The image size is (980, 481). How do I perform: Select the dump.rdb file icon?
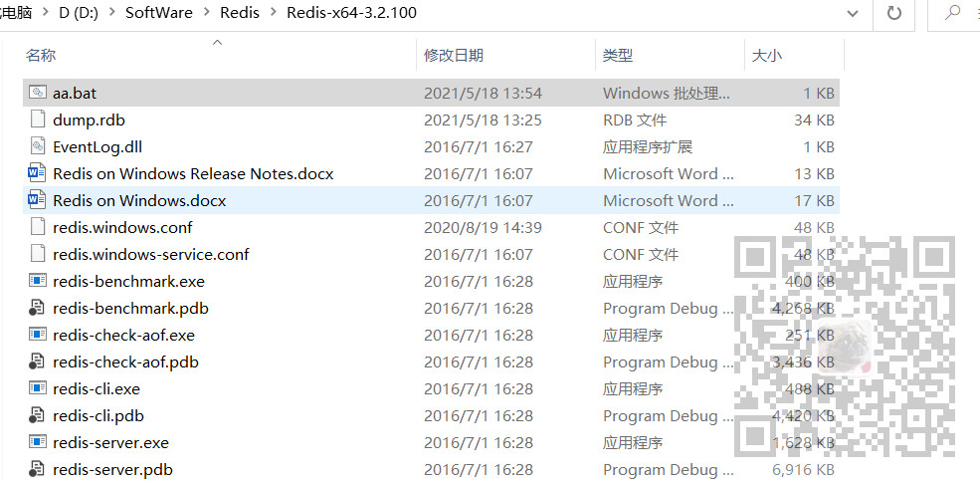38,120
